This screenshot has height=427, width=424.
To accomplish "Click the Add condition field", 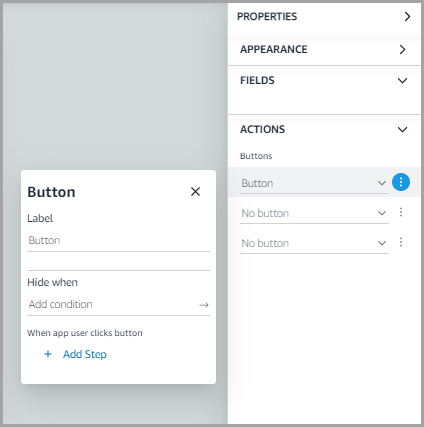I will [x=118, y=305].
